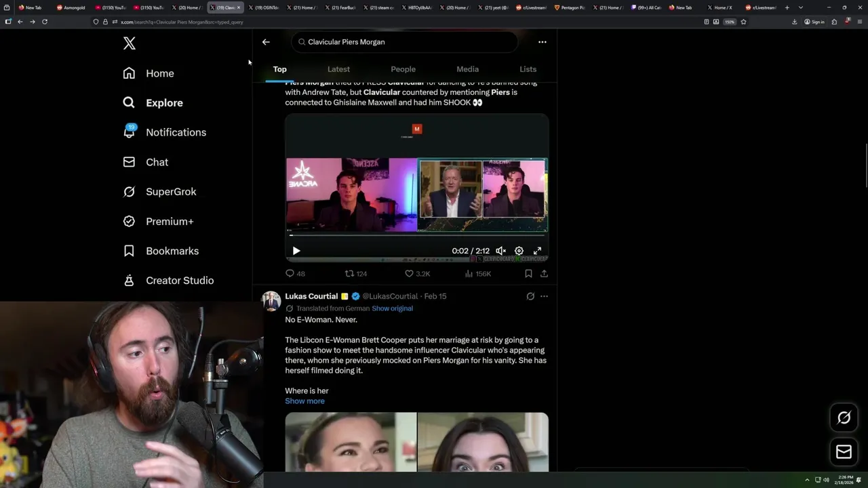This screenshot has height=488, width=868.
Task: Play the Piers Morgan video
Action: (296, 251)
